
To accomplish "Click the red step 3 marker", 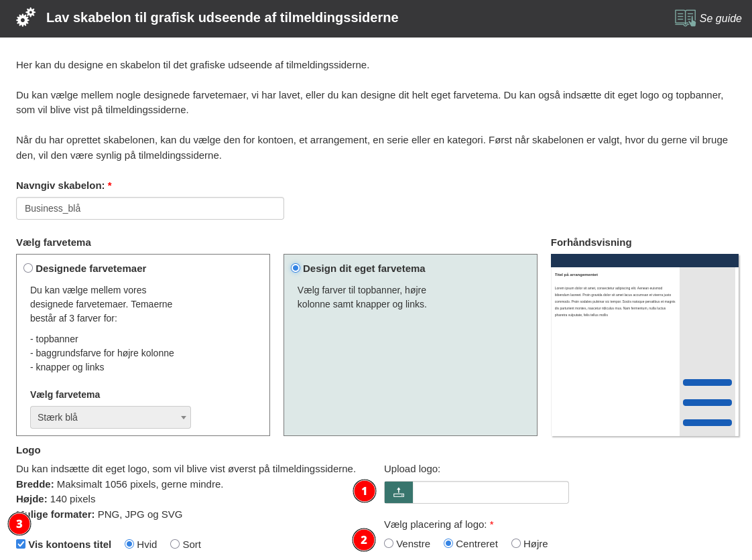I will click(x=19, y=524).
